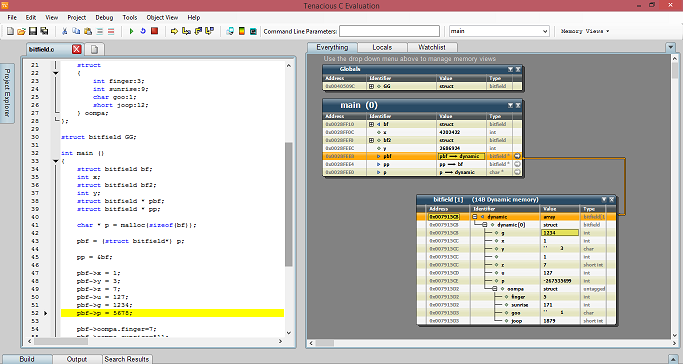The width and height of the screenshot is (683, 364).
Task: Open the Memory Views dropdown menu
Action: tap(585, 31)
